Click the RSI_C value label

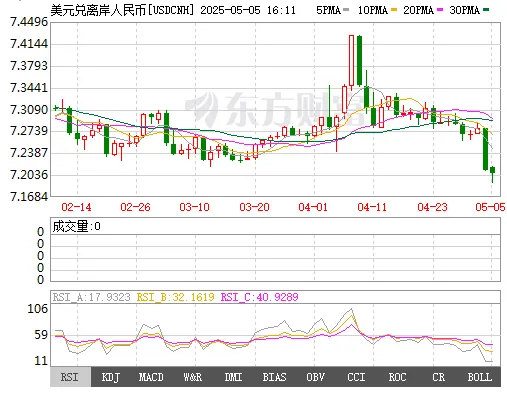pyautogui.click(x=259, y=297)
